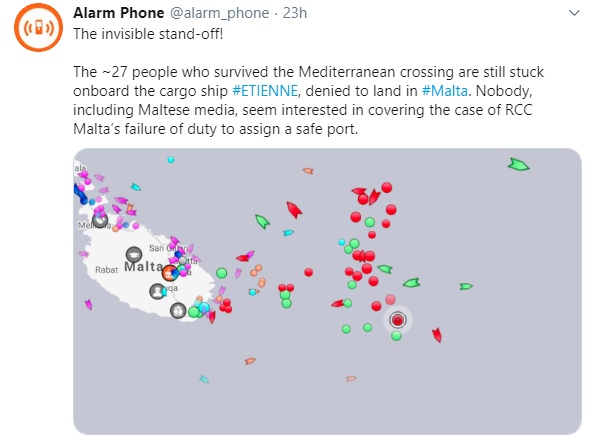Click the Alarm Phone account name
593x436 pixels.
point(119,13)
